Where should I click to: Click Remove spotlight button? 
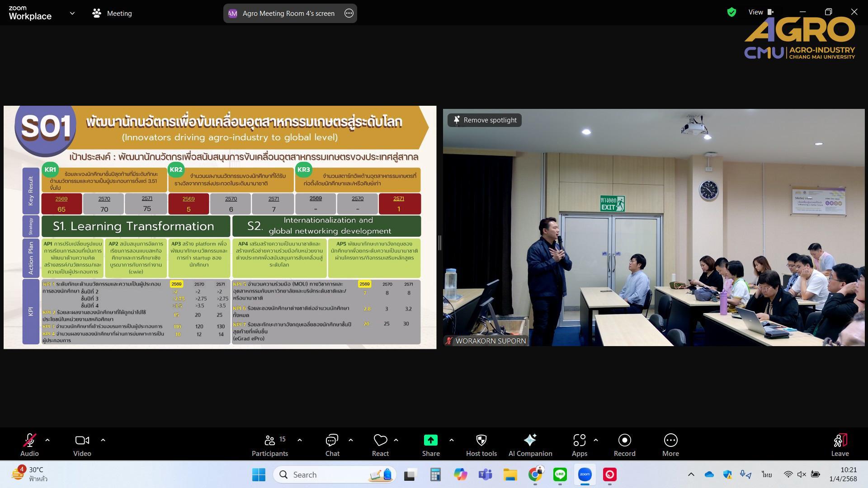pyautogui.click(x=485, y=120)
